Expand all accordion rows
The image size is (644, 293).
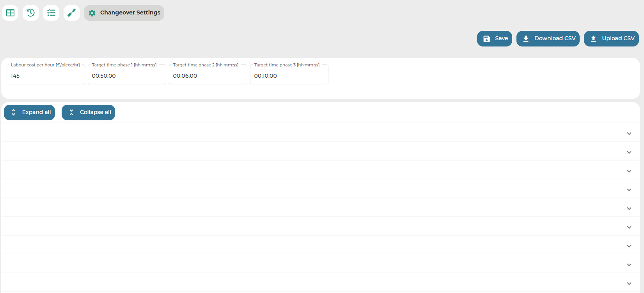(x=30, y=113)
